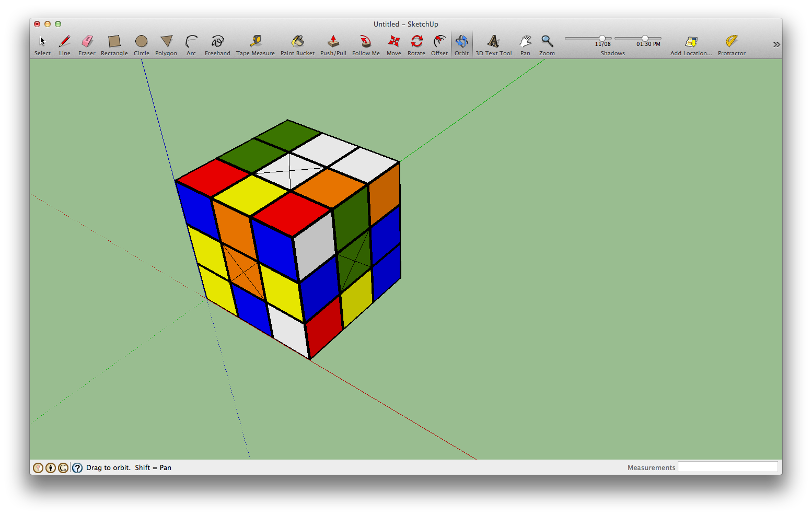The image size is (812, 516).
Task: Choose the Follow Me tool
Action: click(x=366, y=45)
